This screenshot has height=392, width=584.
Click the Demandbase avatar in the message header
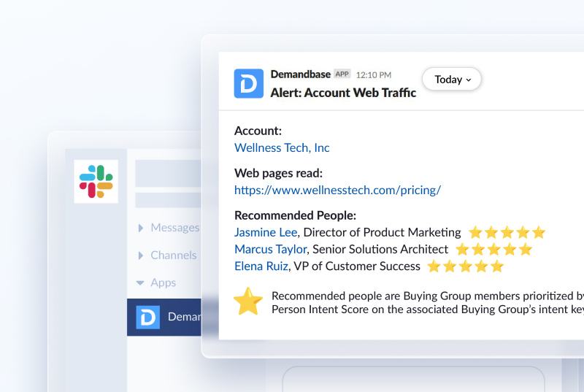coord(248,83)
